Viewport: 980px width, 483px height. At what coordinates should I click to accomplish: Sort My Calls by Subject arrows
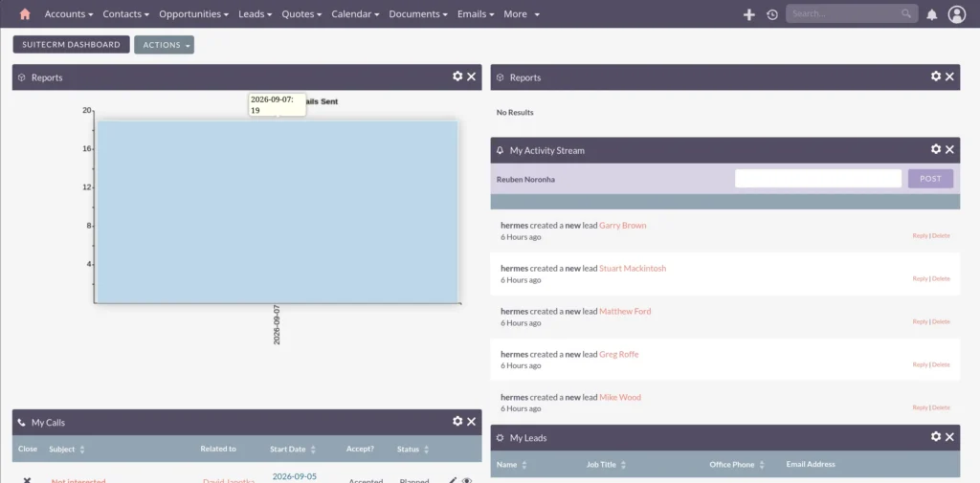tap(82, 450)
